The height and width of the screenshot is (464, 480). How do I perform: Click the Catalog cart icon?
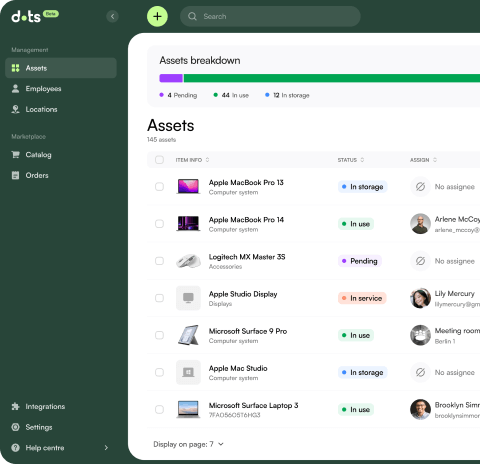click(x=15, y=155)
